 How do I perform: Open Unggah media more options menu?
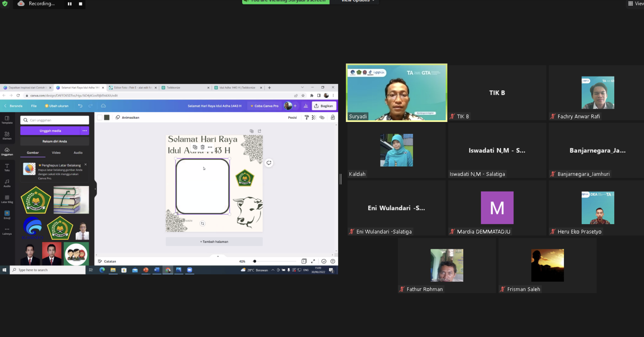(85, 131)
